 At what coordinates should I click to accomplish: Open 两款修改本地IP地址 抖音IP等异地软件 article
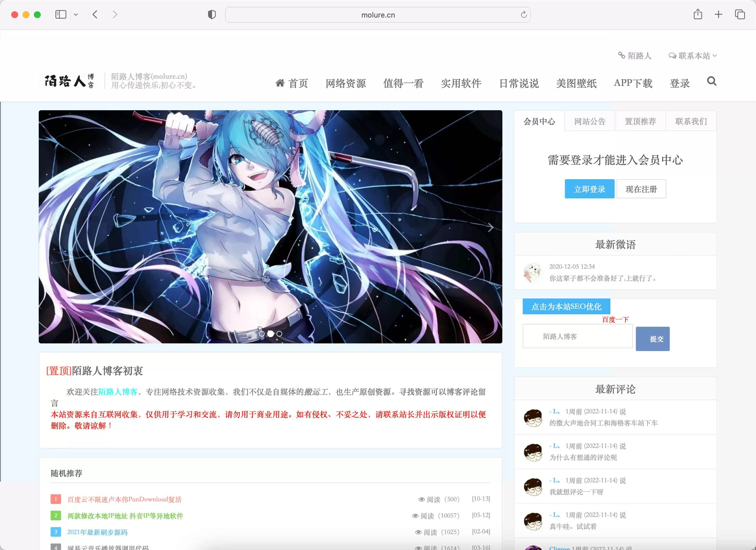tap(125, 516)
